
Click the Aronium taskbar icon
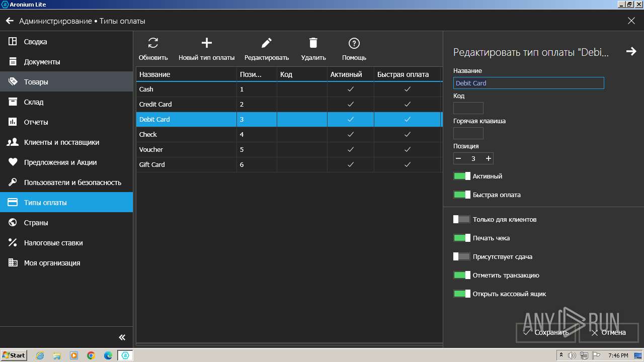pyautogui.click(x=125, y=355)
